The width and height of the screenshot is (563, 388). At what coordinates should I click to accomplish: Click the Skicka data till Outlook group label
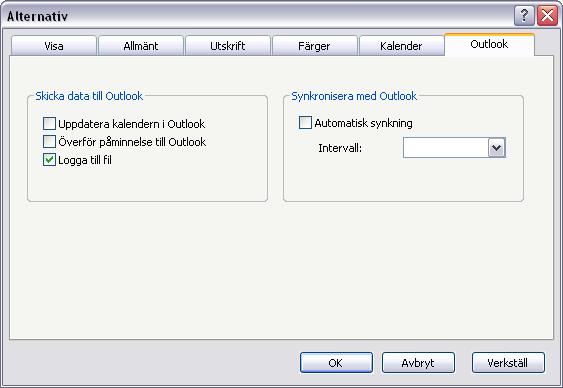pyautogui.click(x=89, y=96)
